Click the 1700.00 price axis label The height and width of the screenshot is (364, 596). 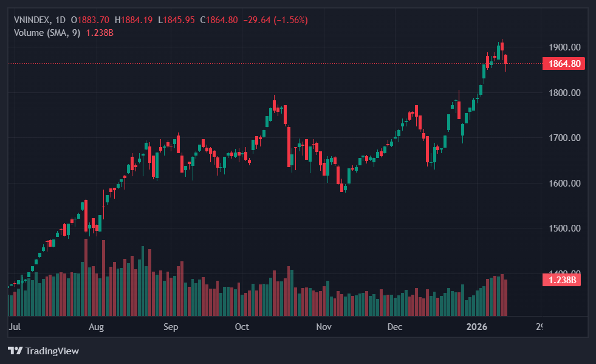click(564, 138)
